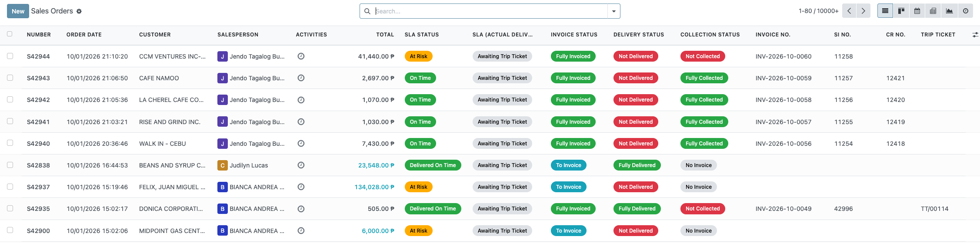Click order date 10/01/2026 15:02:06
Image resolution: width=980 pixels, height=243 pixels.
97,231
